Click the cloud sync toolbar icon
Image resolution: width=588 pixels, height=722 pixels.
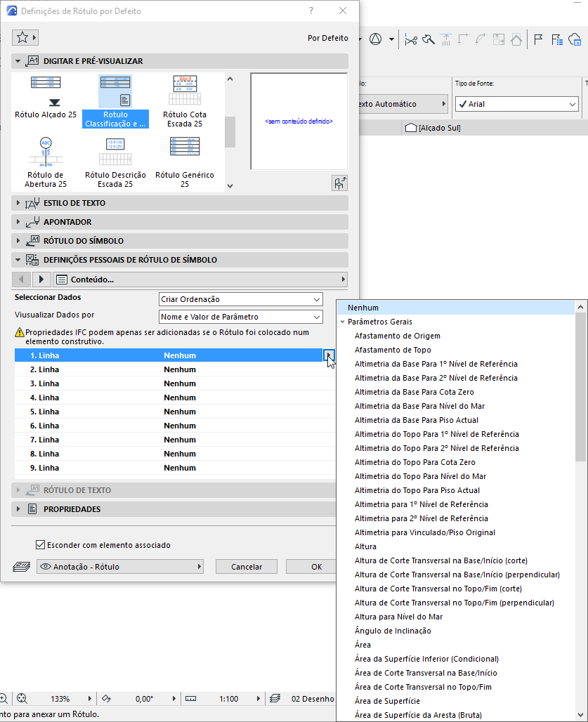pos(575,40)
